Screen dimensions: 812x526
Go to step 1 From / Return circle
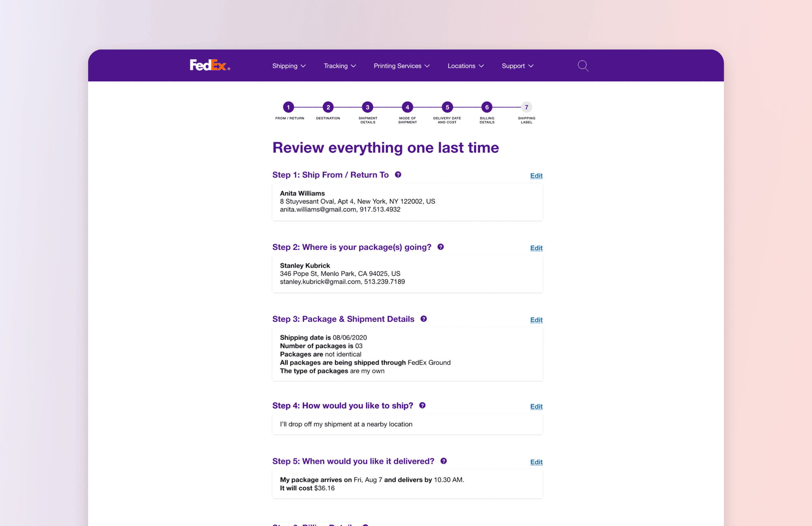288,107
